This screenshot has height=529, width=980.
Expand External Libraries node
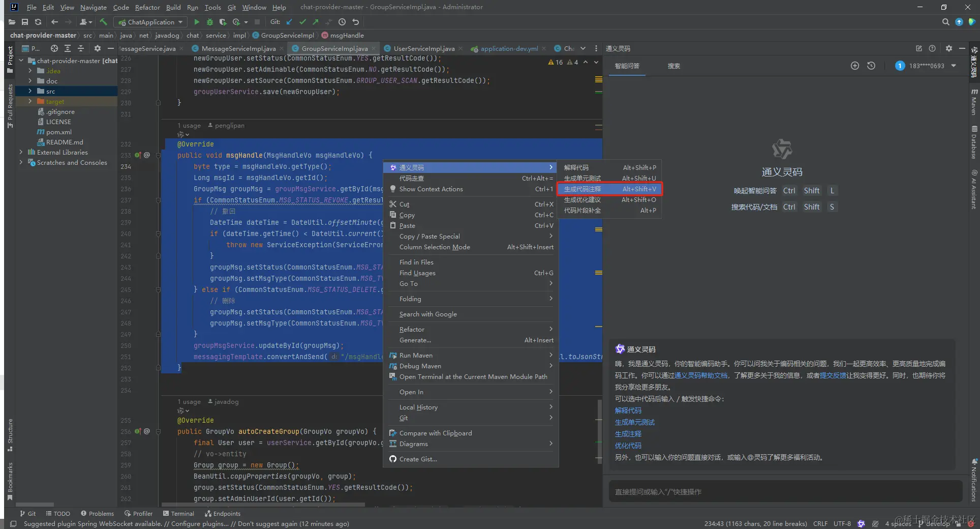pyautogui.click(x=21, y=152)
